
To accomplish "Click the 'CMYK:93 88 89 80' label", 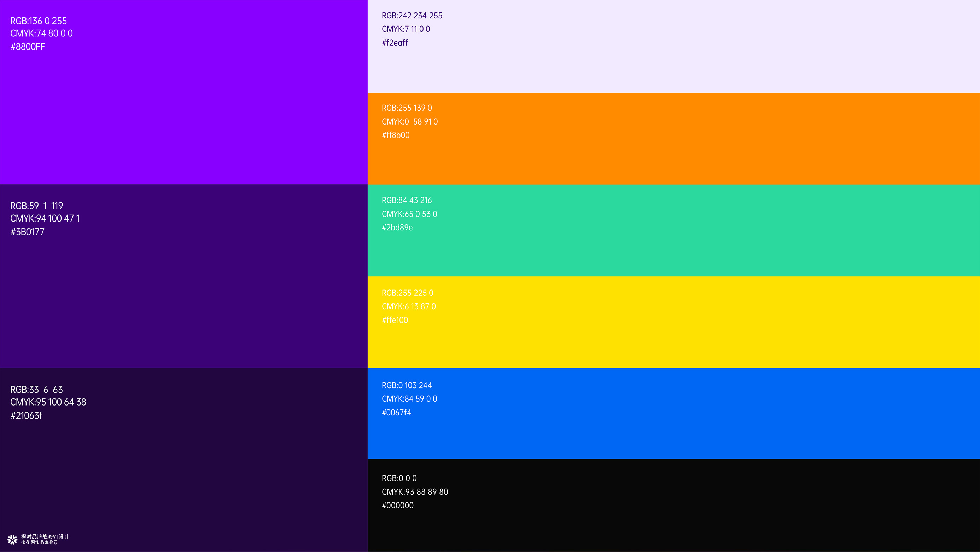I will click(415, 492).
